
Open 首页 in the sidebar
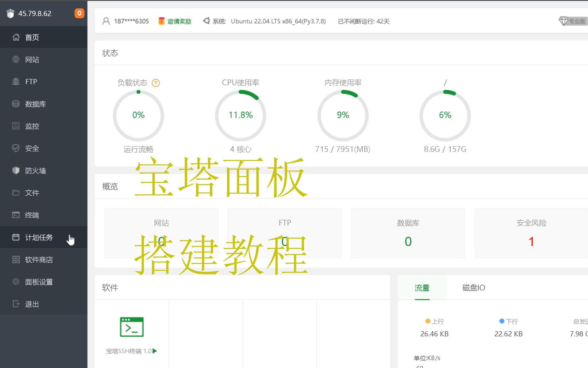[x=44, y=37]
